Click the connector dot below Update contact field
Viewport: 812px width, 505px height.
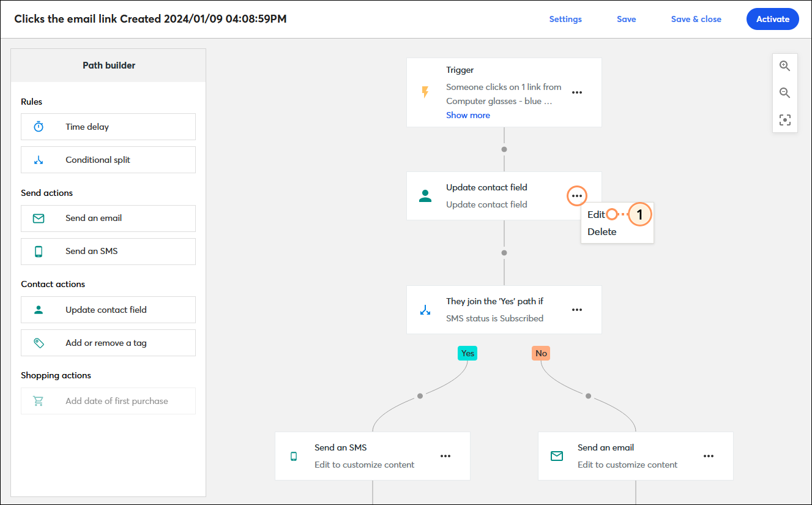[x=504, y=253]
